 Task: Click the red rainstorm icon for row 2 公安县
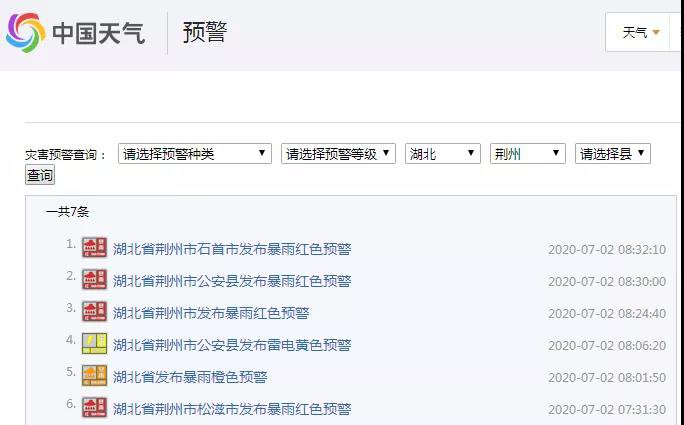tap(94, 279)
